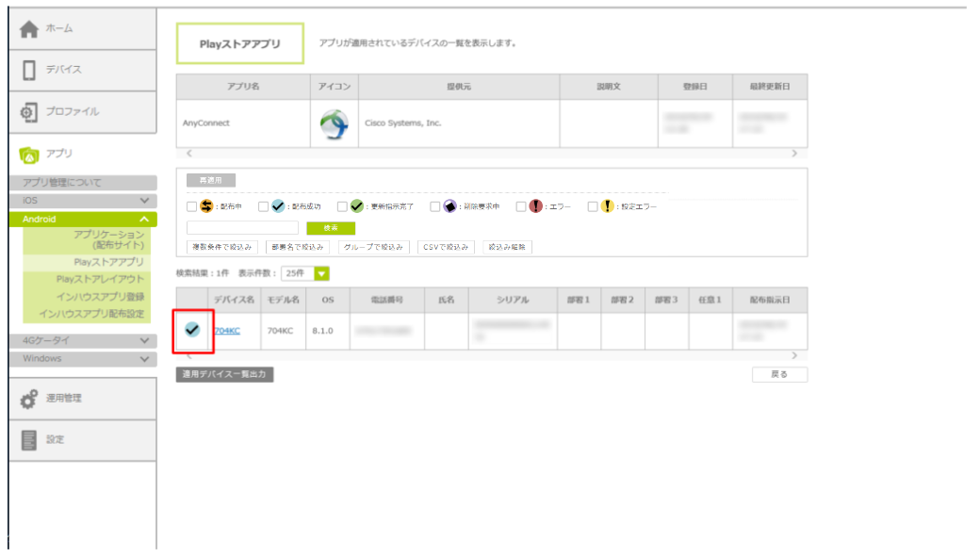The width and height of the screenshot is (980, 557).
Task: Click the デバイス phone icon
Action: click(x=29, y=71)
